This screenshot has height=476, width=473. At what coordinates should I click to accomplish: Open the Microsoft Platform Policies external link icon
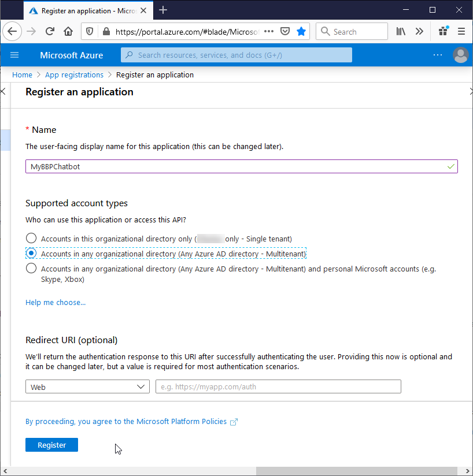(x=234, y=422)
